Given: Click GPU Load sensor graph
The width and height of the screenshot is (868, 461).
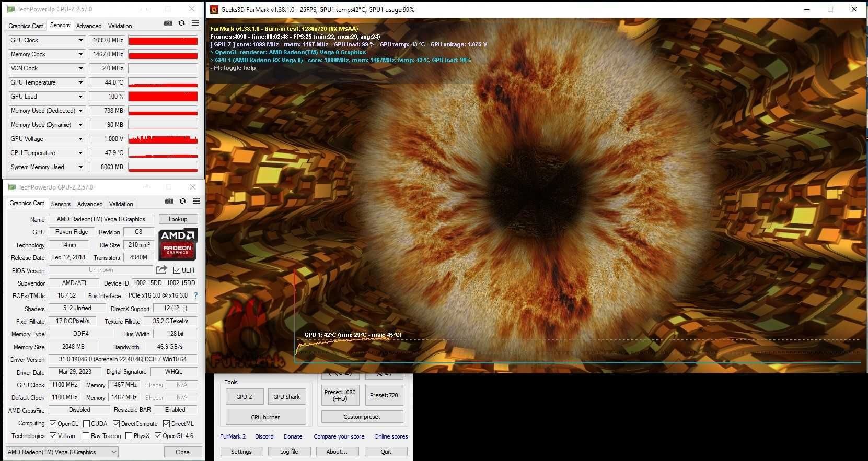Looking at the screenshot, I should click(163, 97).
